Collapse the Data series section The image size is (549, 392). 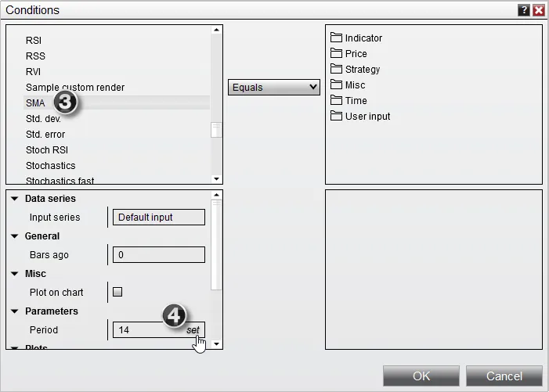[x=14, y=199]
